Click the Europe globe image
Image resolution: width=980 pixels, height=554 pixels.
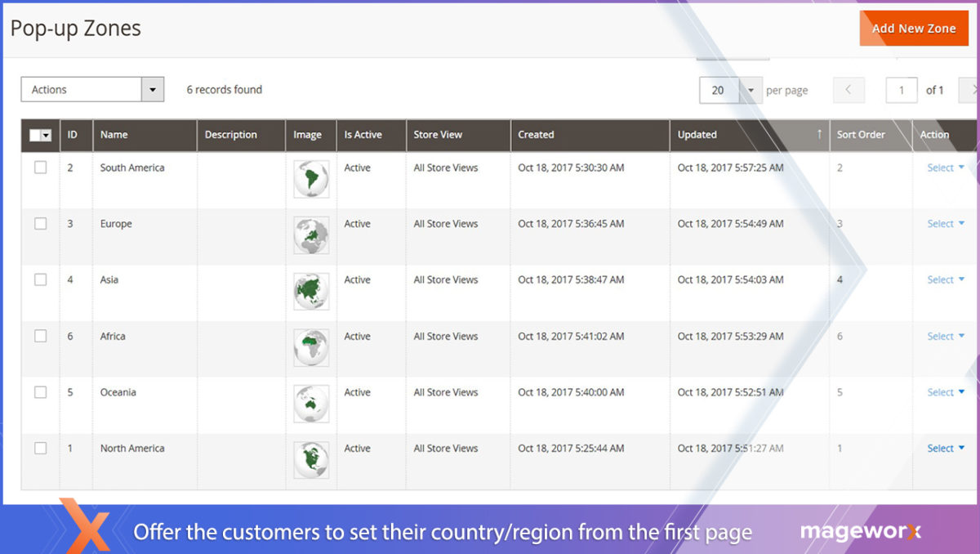tap(311, 235)
